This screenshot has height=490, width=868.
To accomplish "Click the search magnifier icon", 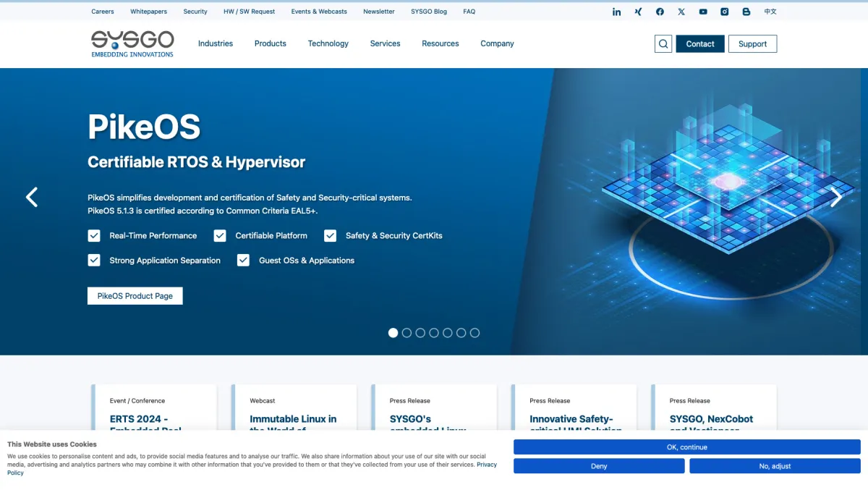I will [x=663, y=44].
